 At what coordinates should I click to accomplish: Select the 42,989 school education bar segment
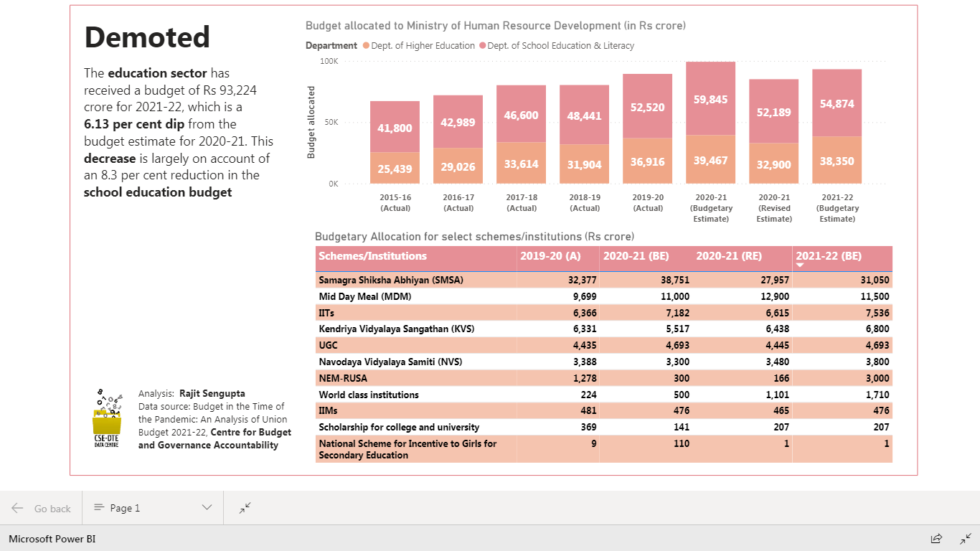458,122
